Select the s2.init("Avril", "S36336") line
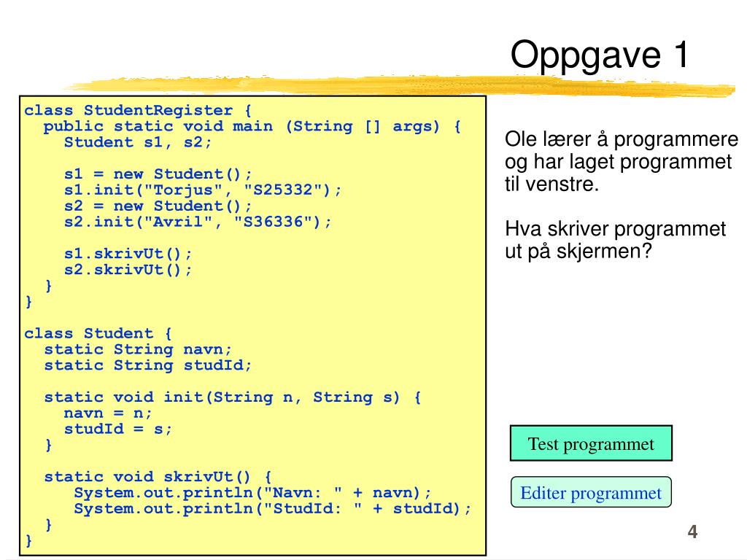This screenshot has width=747, height=560. click(x=198, y=222)
